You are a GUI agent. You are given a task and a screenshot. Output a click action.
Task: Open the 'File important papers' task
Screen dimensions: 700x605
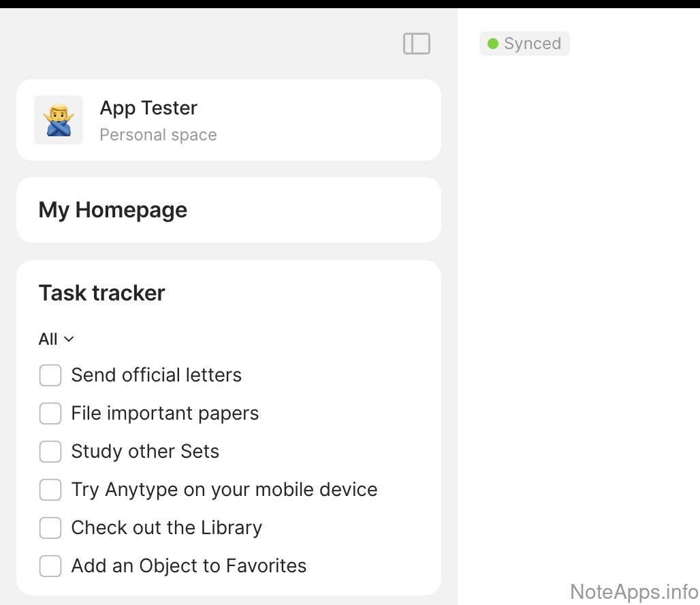tap(165, 413)
